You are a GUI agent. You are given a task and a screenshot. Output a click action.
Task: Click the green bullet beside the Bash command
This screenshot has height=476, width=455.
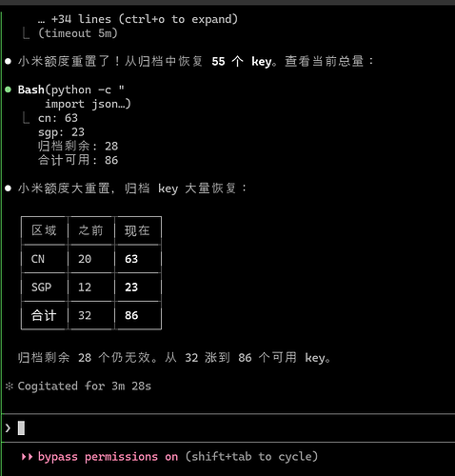point(9,89)
